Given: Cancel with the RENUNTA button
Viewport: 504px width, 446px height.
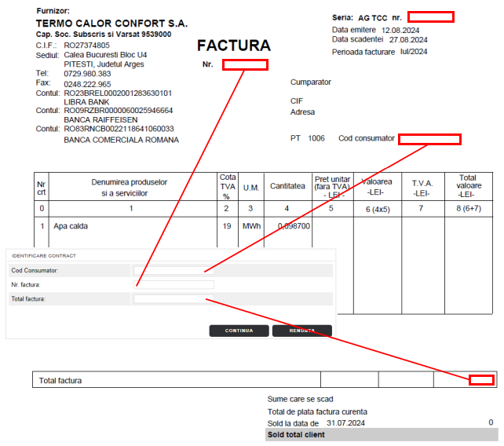Looking at the screenshot, I should [301, 331].
